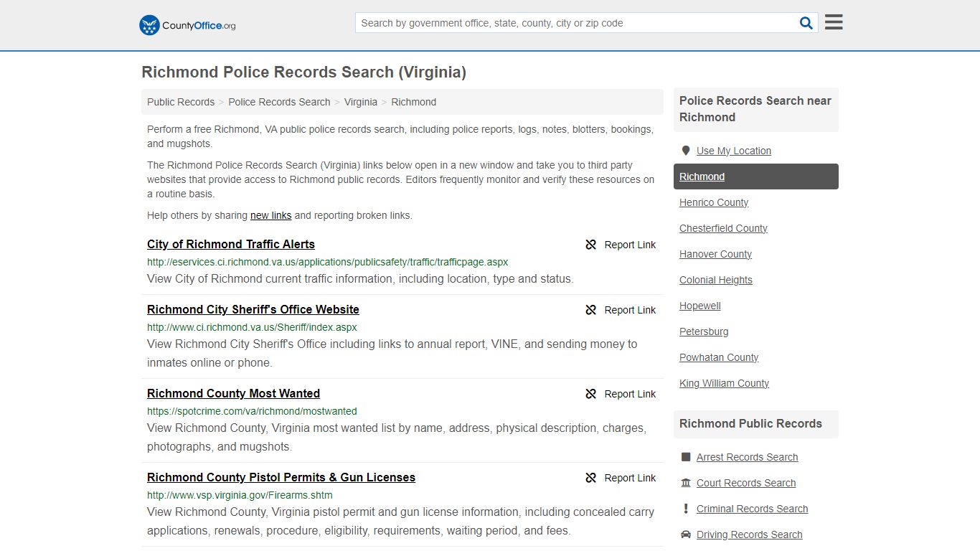Select Petersburg in sidebar
Viewport: 980px width, 551px height.
704,331
